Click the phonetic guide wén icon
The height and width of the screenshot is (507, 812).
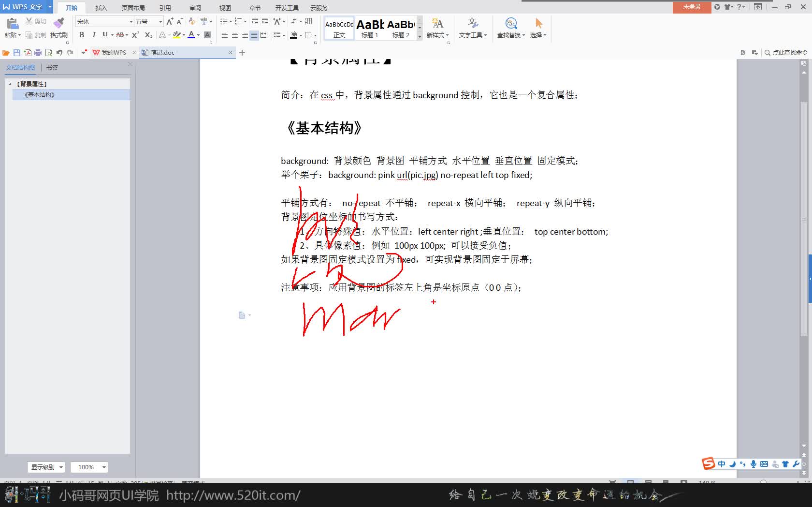click(x=204, y=21)
